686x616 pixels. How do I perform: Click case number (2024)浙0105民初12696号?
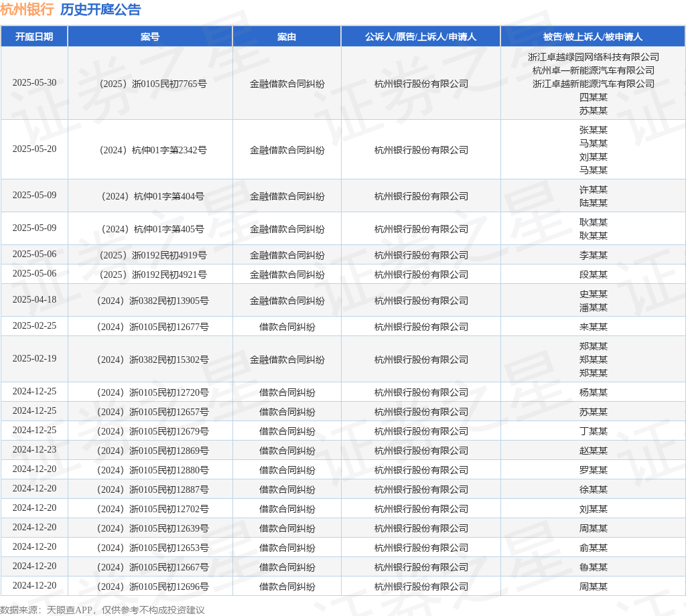(x=153, y=587)
